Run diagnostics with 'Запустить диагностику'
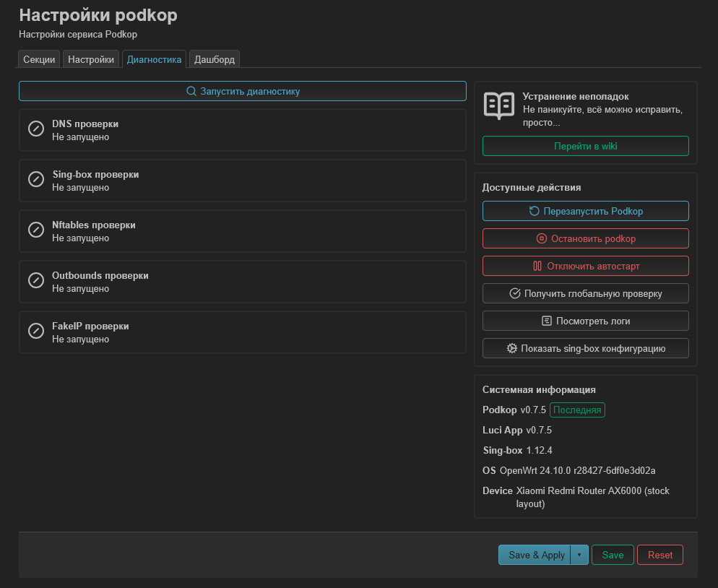718x588 pixels. (243, 90)
